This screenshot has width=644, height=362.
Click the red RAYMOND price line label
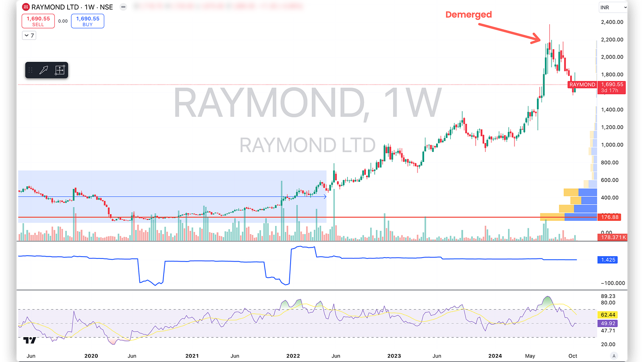[x=582, y=85]
